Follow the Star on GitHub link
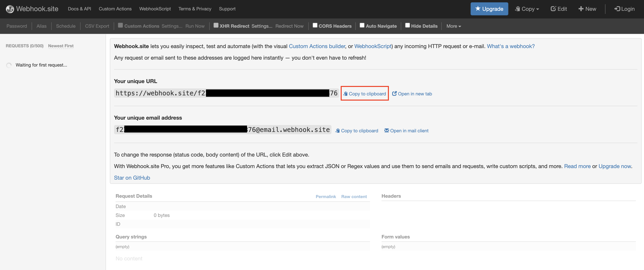This screenshot has width=644, height=270. (x=132, y=178)
